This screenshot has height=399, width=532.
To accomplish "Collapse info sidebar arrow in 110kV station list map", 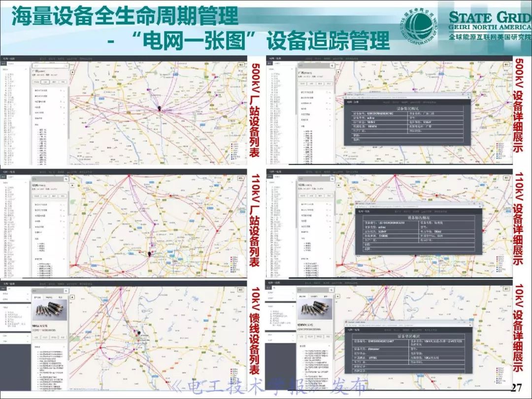I will [x=72, y=185].
